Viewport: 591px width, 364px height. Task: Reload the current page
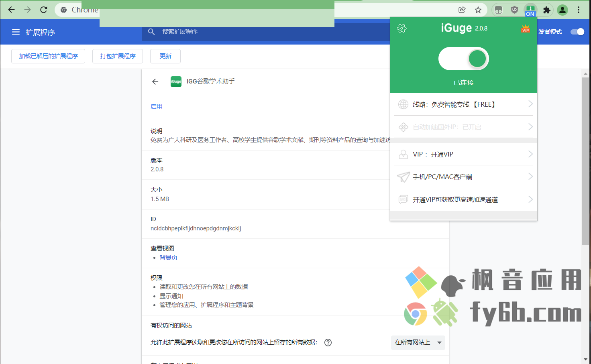44,10
